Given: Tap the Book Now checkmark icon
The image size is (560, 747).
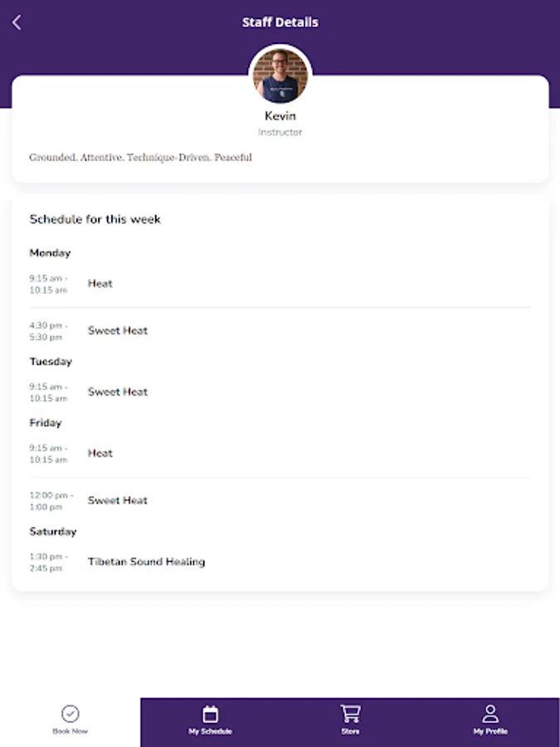Looking at the screenshot, I should point(70,713).
